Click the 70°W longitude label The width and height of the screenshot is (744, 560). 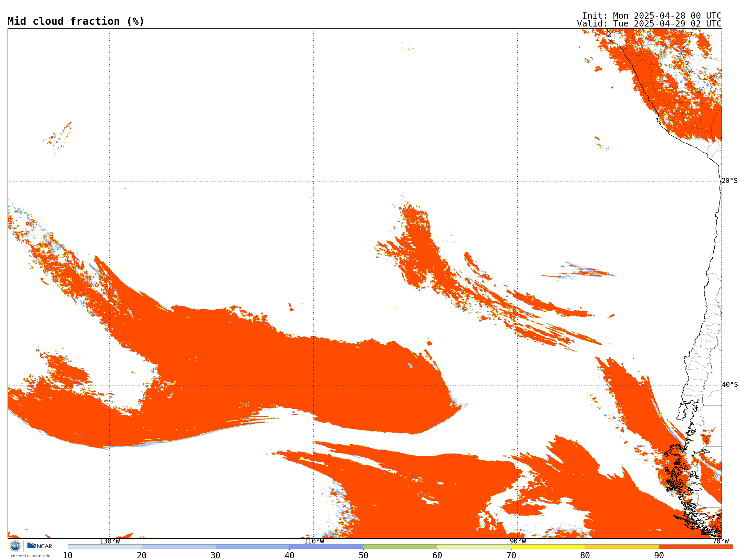[721, 541]
